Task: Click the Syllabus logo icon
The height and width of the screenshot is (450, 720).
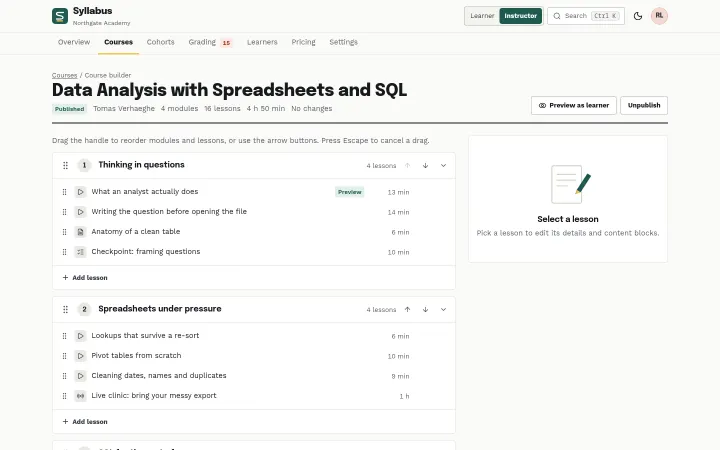Action: click(x=60, y=16)
